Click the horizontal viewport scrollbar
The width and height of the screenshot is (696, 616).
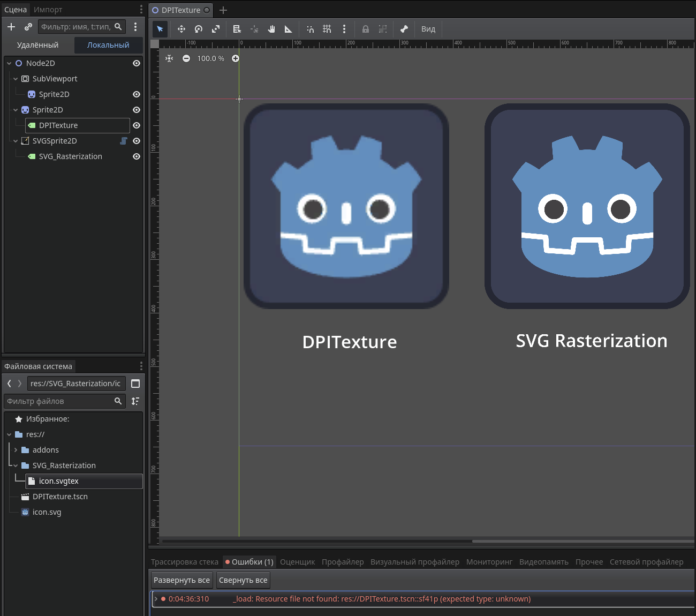(582, 541)
